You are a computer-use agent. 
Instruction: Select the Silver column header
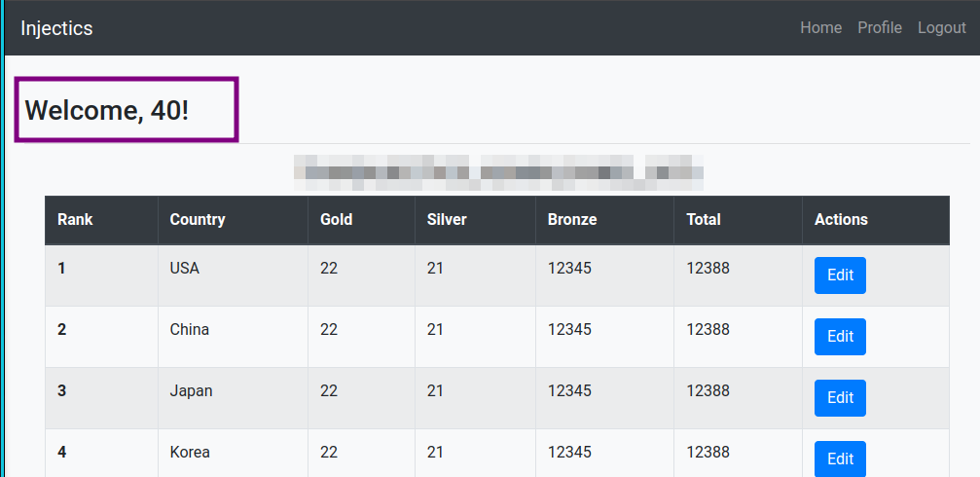(x=447, y=220)
